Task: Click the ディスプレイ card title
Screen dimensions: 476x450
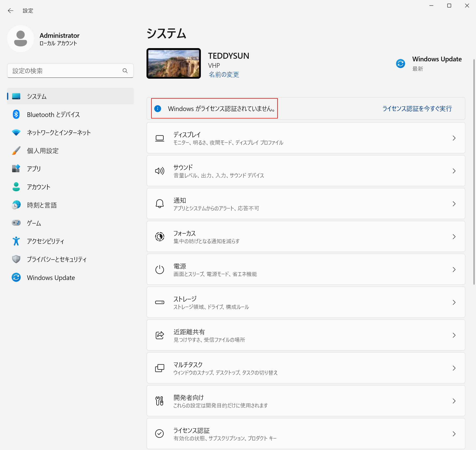Action: 187,135
